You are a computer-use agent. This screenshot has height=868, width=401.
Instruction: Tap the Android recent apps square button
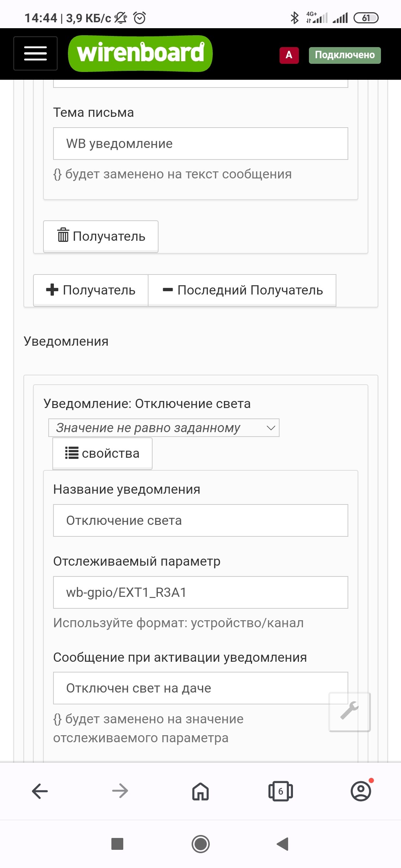click(117, 844)
